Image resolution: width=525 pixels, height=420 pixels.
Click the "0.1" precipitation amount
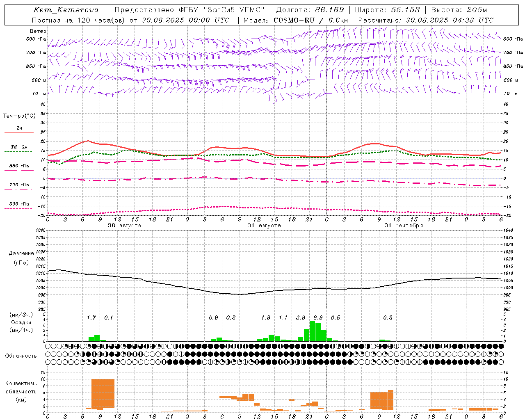click(x=108, y=317)
